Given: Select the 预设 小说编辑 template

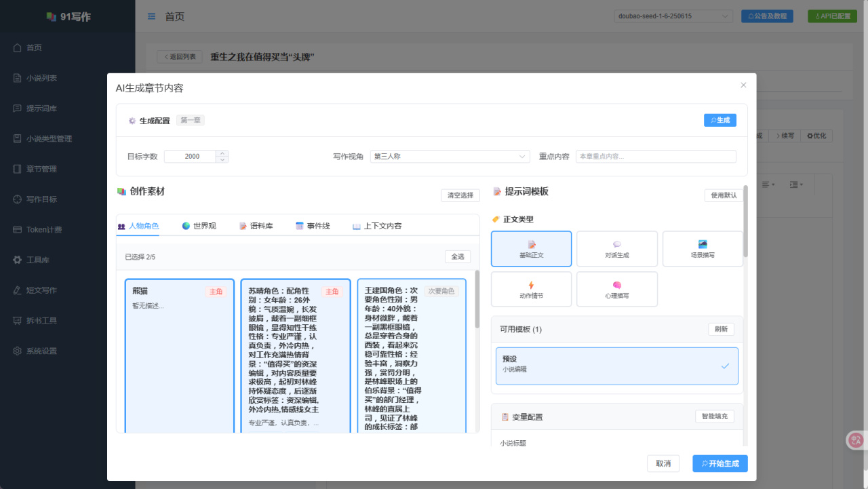Looking at the screenshot, I should pos(617,366).
